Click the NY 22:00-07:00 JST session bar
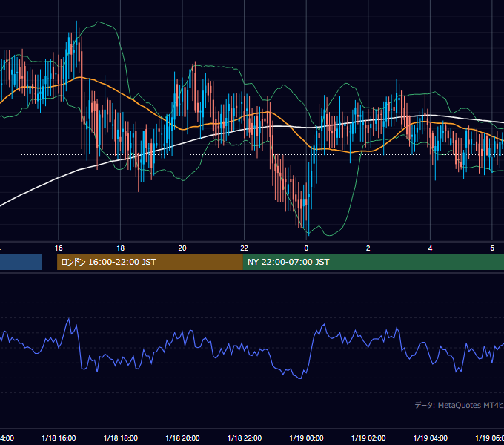The height and width of the screenshot is (445, 504). pos(373,262)
